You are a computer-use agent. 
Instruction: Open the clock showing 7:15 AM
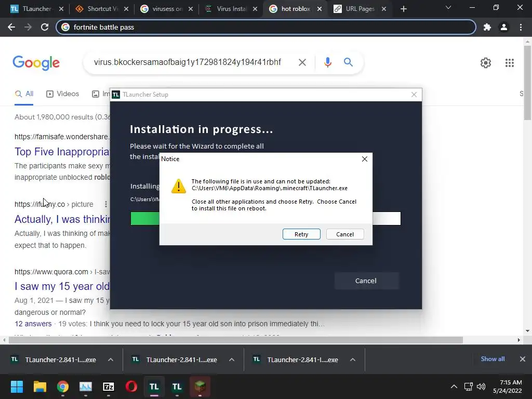pyautogui.click(x=508, y=387)
